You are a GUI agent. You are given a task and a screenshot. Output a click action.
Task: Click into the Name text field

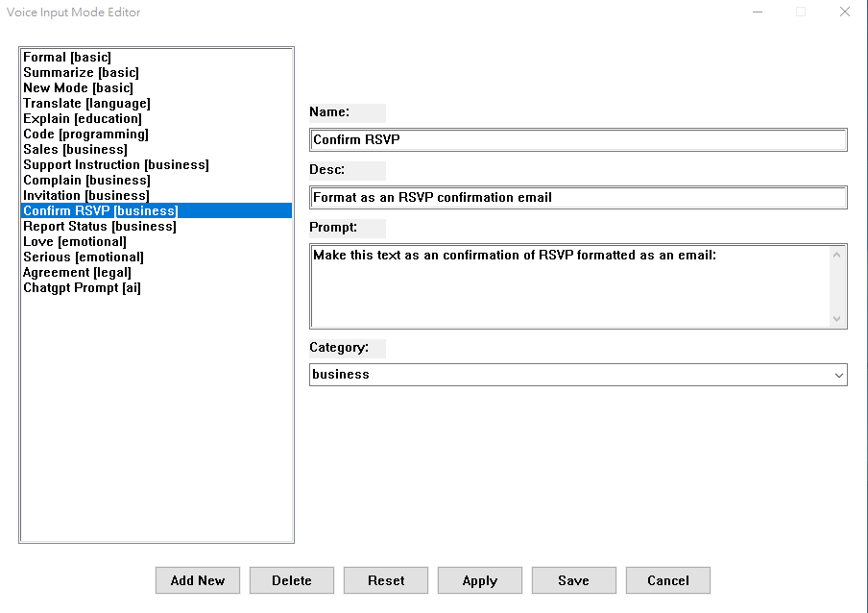[578, 139]
